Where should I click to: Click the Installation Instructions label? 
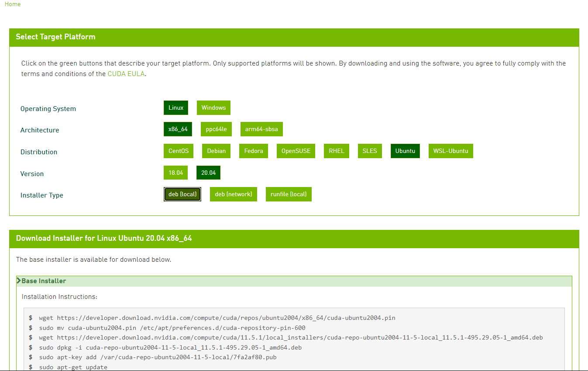[x=59, y=297]
